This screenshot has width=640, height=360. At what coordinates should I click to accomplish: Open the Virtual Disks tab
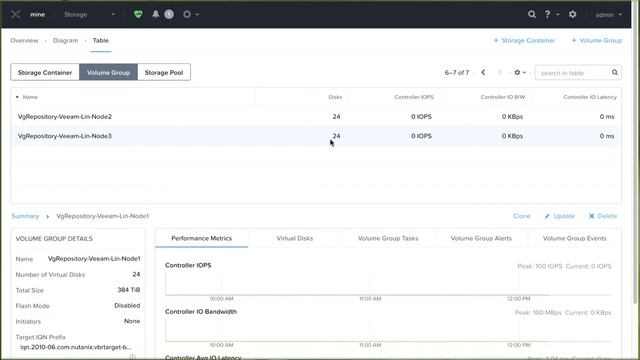[x=295, y=238]
